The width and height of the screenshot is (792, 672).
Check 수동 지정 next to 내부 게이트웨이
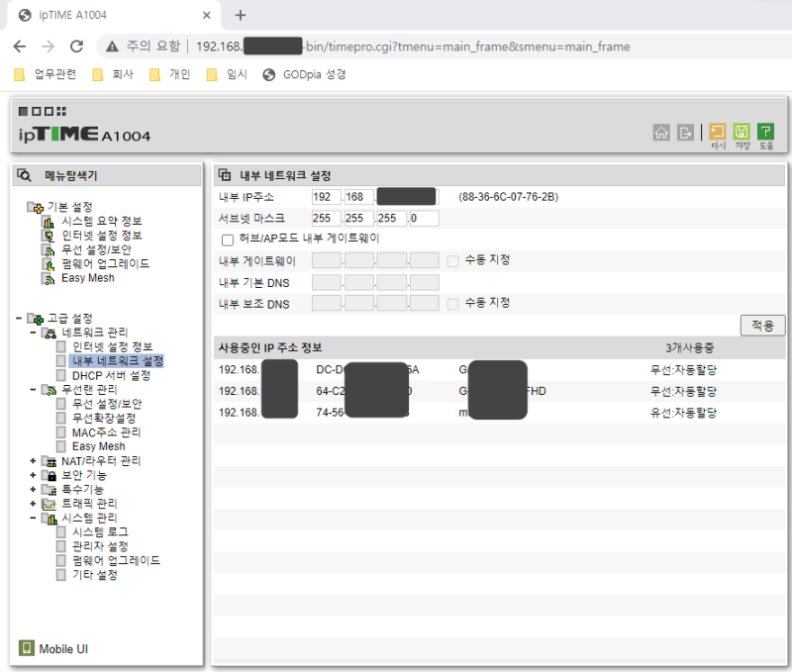[x=454, y=260]
